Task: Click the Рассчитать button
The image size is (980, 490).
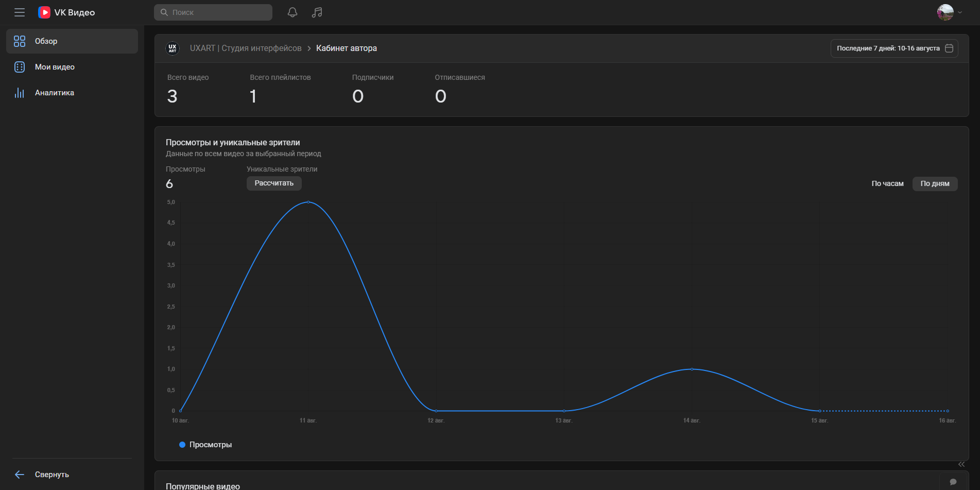Action: 274,183
